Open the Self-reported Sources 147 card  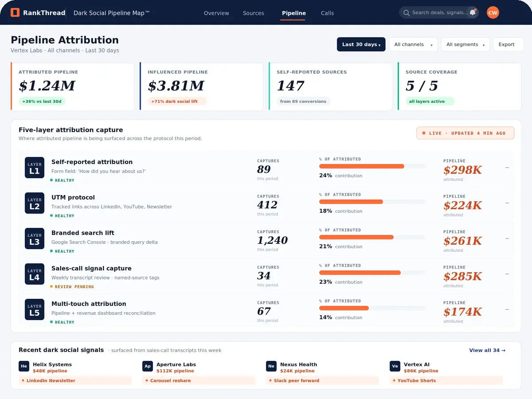tap(331, 86)
